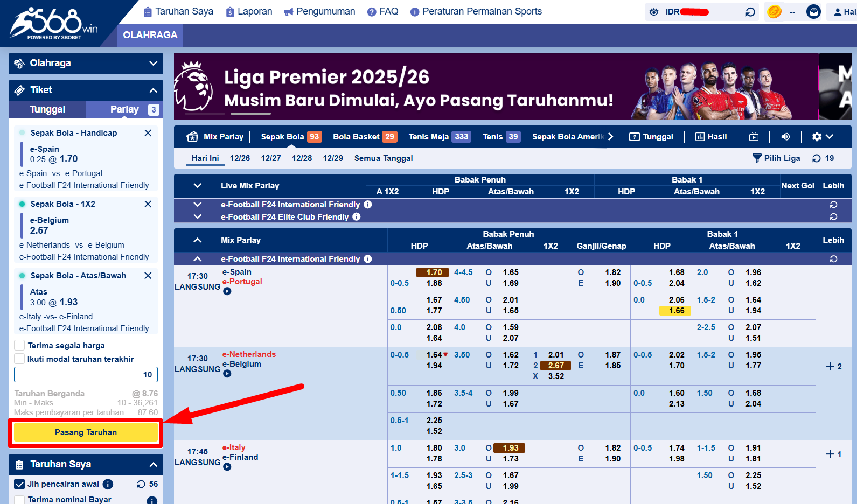Remove e-Spain Handicap selection from ticket
857x504 pixels.
pyautogui.click(x=148, y=133)
